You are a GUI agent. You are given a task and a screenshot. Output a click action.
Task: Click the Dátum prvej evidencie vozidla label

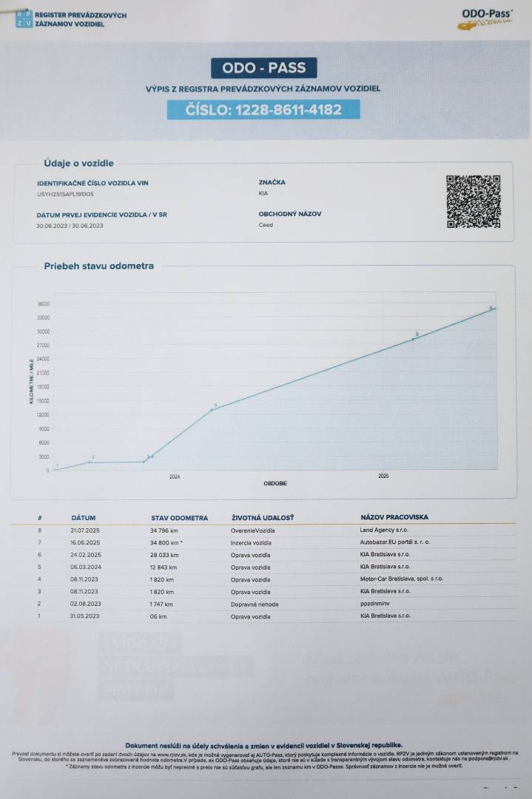tap(101, 215)
